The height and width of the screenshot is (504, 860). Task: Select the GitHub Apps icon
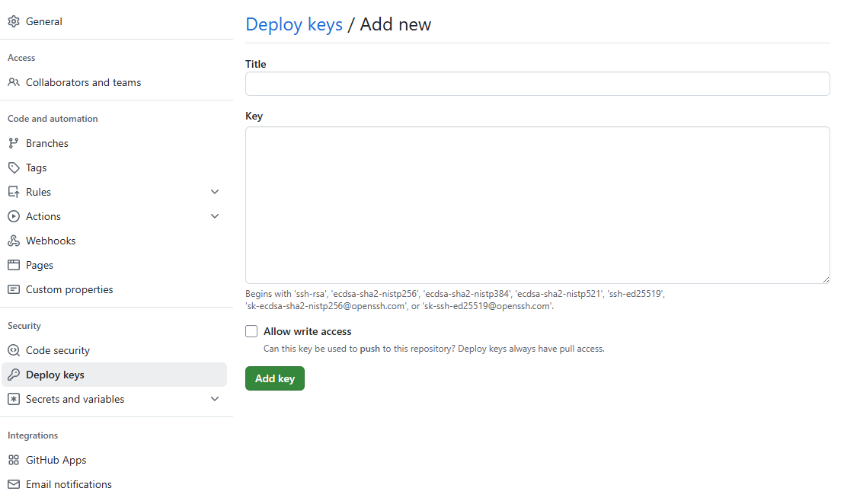(x=14, y=460)
